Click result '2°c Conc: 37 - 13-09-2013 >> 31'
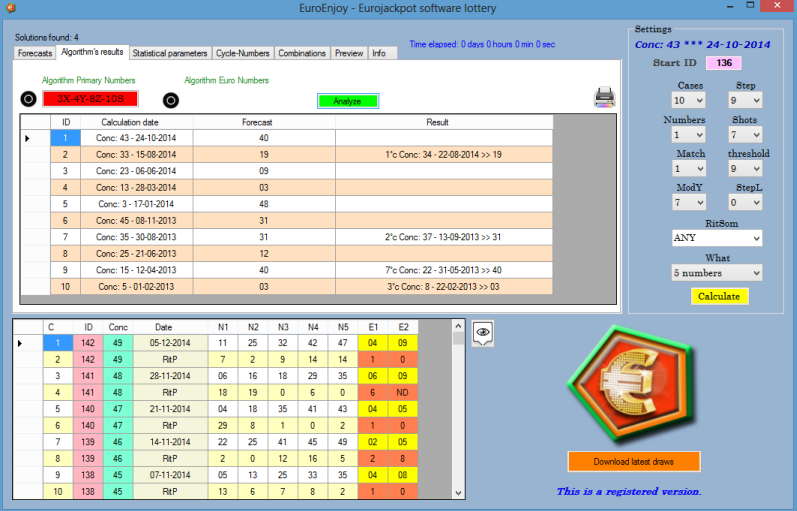 pos(444,237)
